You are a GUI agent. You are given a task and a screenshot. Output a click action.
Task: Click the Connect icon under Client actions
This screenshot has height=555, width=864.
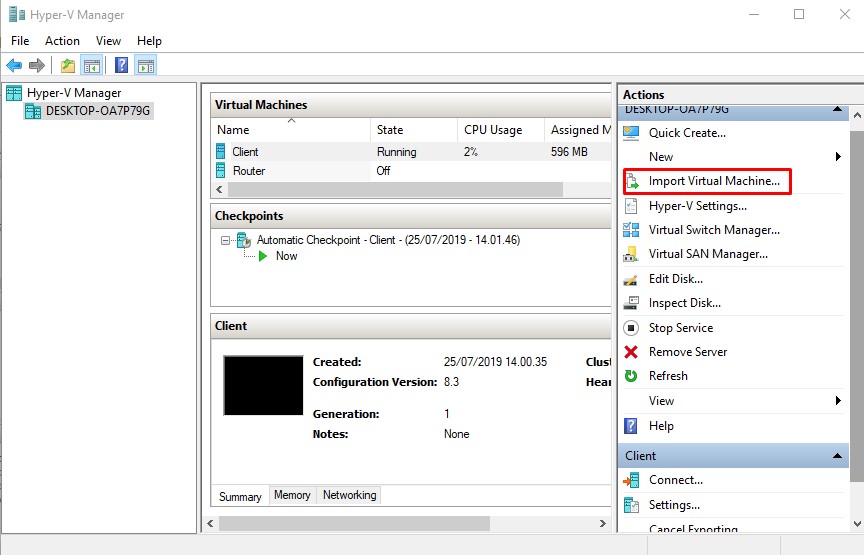click(x=631, y=481)
